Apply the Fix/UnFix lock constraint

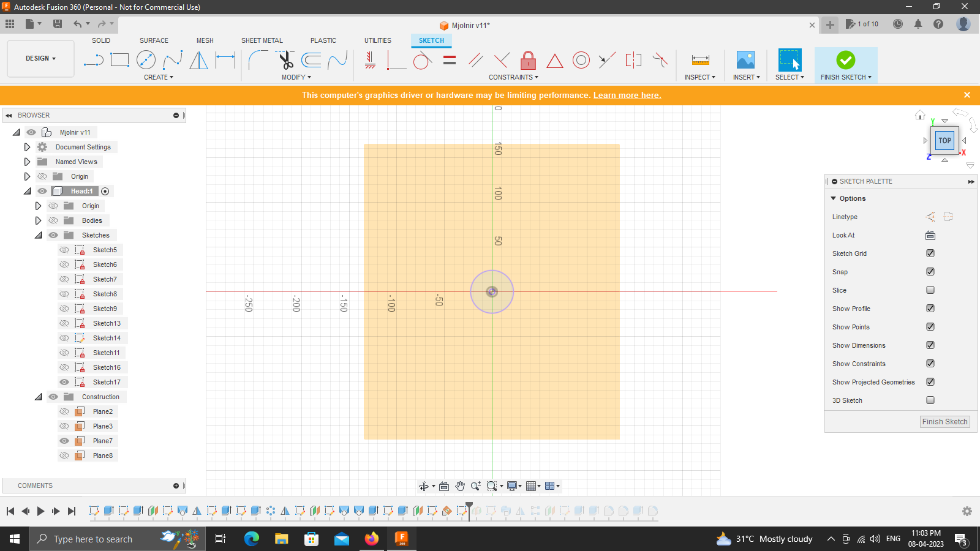click(528, 60)
